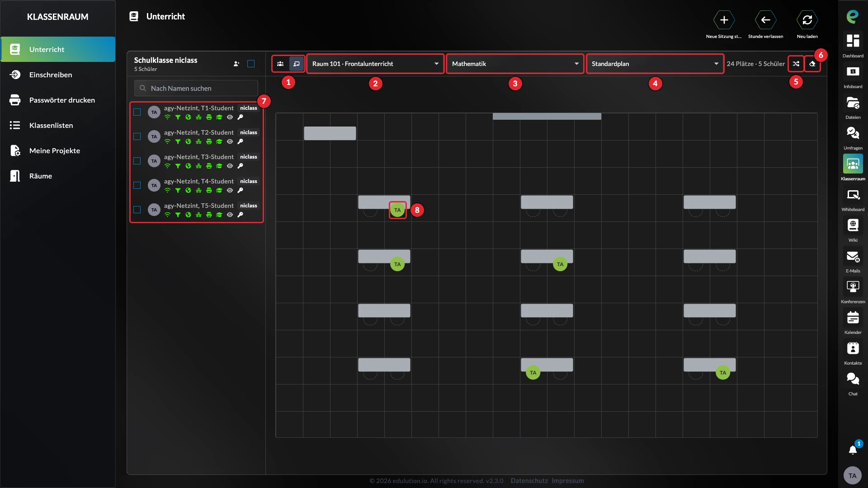Toggle the eye icon for T3-Student
This screenshot has width=868, height=488.
pos(230,166)
